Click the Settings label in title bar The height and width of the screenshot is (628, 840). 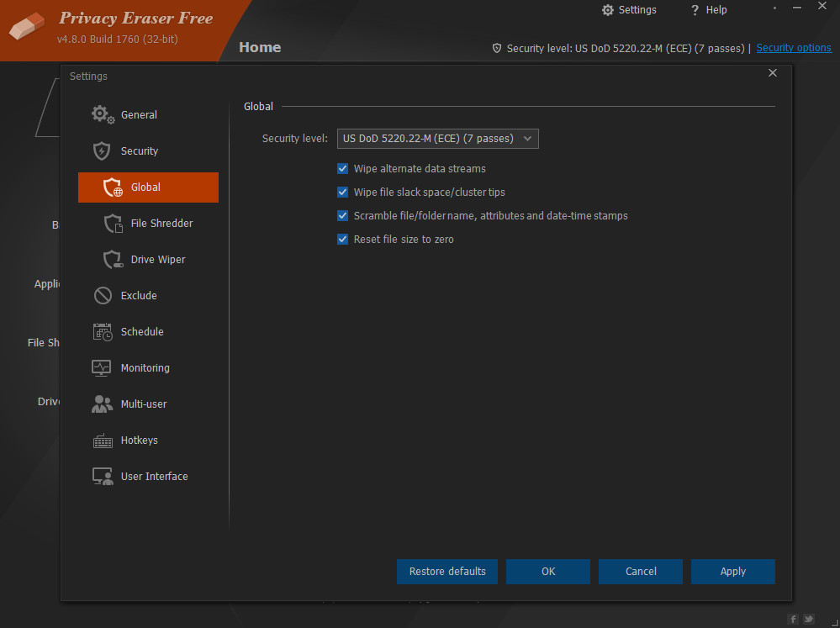(637, 9)
